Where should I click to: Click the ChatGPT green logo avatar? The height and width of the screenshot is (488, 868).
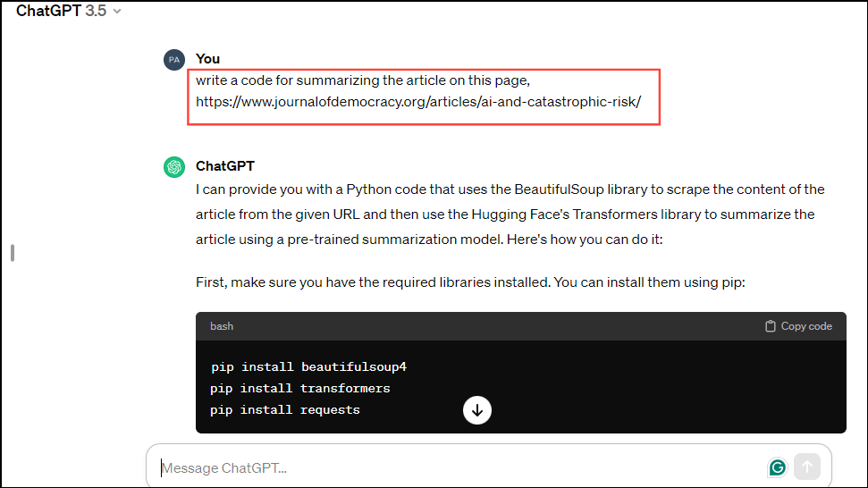coord(173,166)
